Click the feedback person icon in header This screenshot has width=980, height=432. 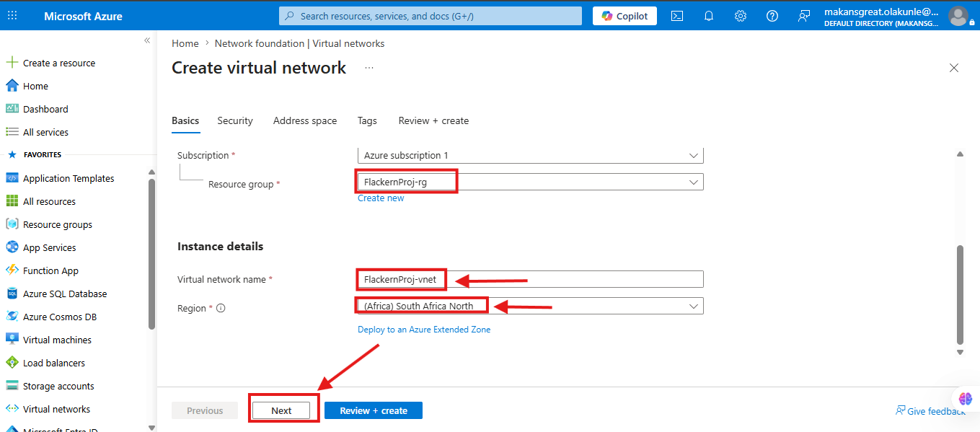click(x=804, y=16)
